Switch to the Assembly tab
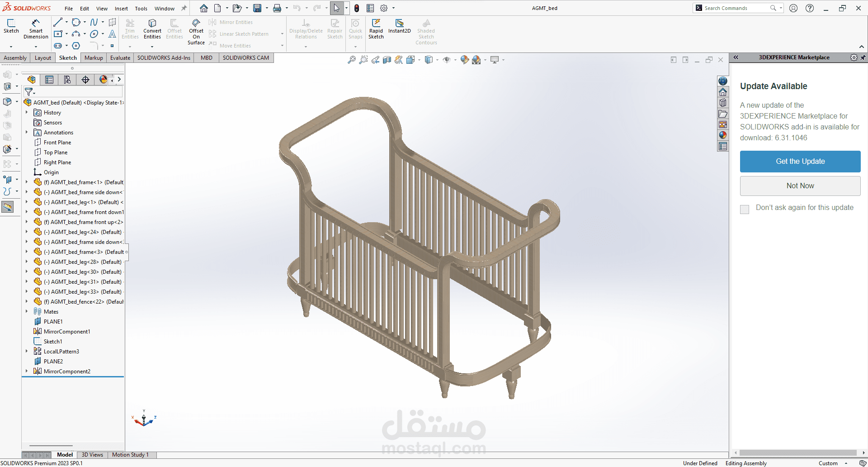The image size is (868, 467). tap(15, 58)
